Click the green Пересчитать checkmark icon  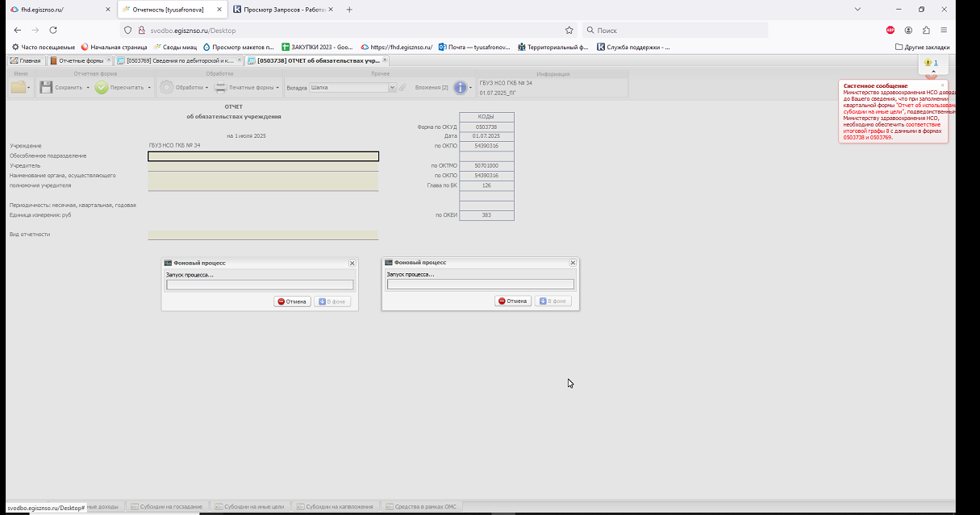[x=101, y=87]
